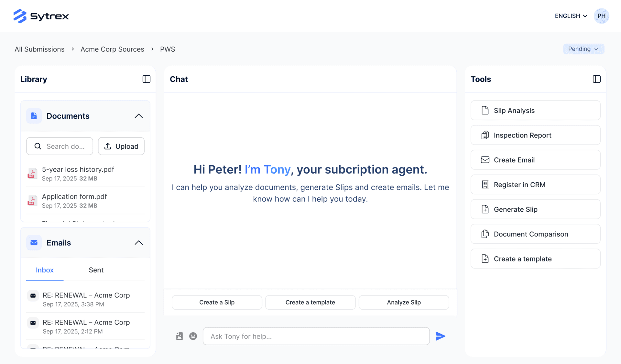Click the PH profile avatar
The image size is (621, 364).
pyautogui.click(x=601, y=16)
